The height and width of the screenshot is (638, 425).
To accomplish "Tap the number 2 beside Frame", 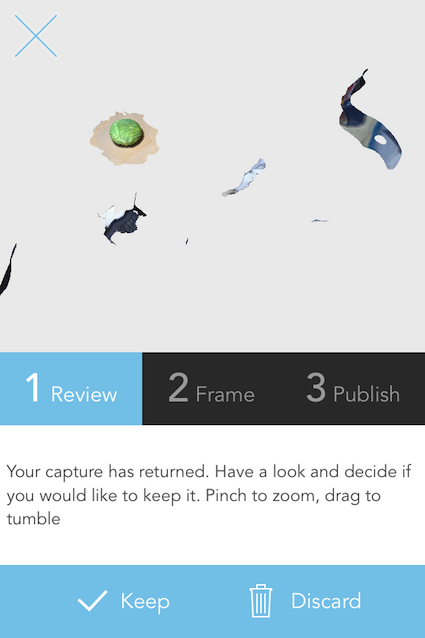I will [x=179, y=388].
